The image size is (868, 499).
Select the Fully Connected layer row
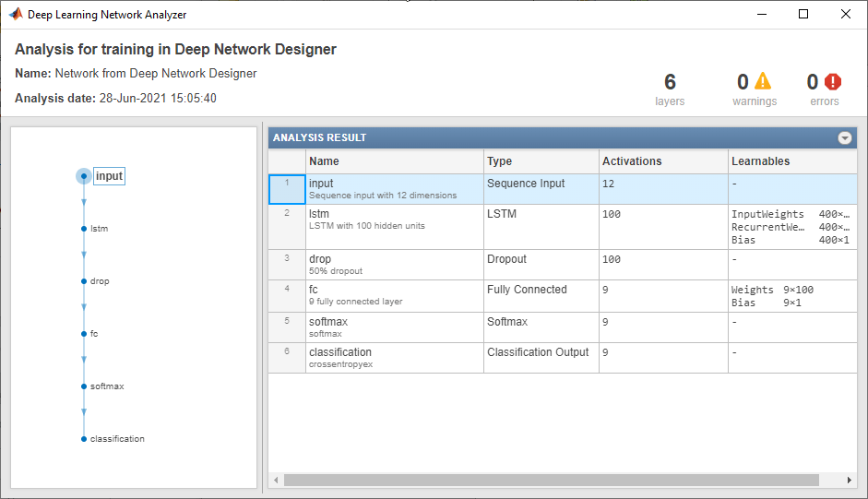click(x=541, y=295)
